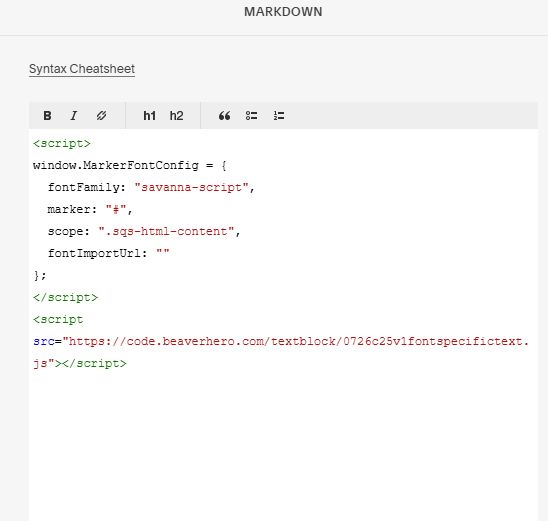548x521 pixels.
Task: Click the opening <script> tag line
Action: pos(62,144)
